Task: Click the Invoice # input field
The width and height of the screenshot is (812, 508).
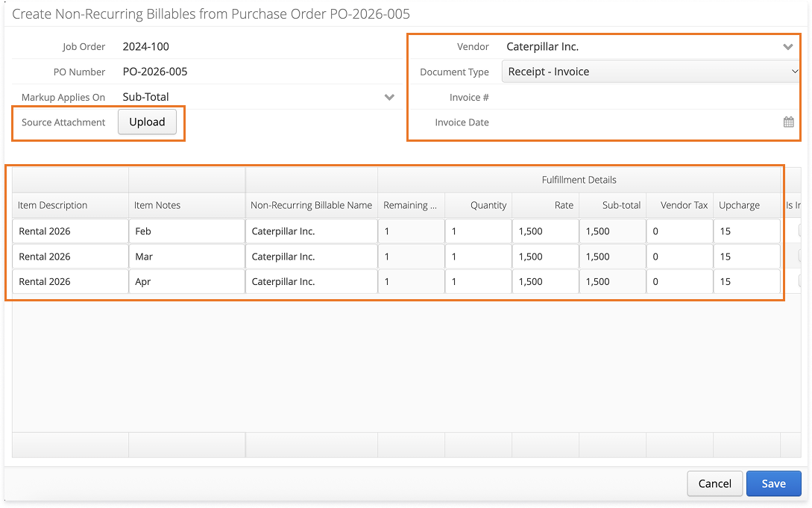Action: pyautogui.click(x=650, y=97)
